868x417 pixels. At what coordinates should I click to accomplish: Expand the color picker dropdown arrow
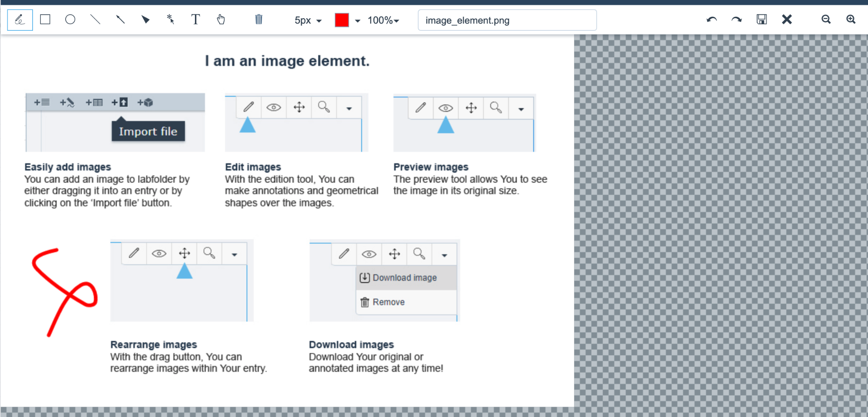pyautogui.click(x=357, y=20)
